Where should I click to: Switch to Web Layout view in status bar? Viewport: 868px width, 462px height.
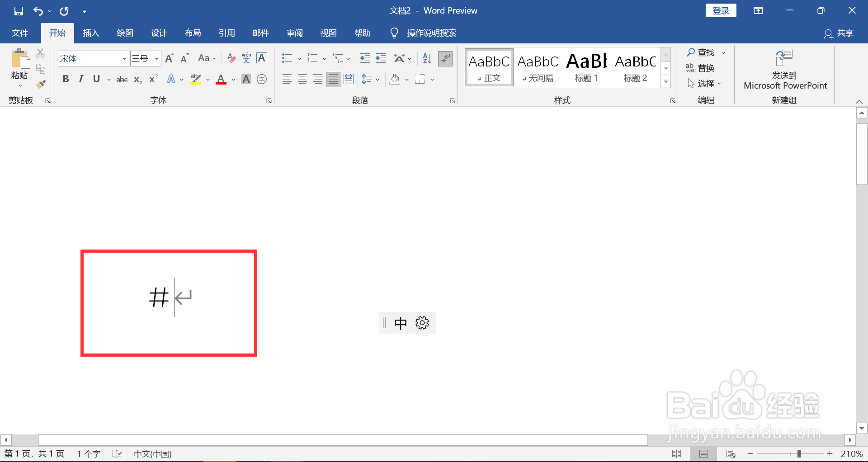pos(731,454)
